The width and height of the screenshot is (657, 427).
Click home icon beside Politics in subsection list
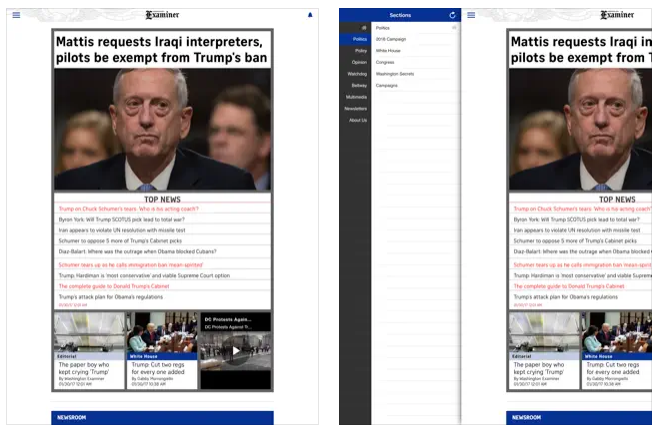click(x=454, y=28)
